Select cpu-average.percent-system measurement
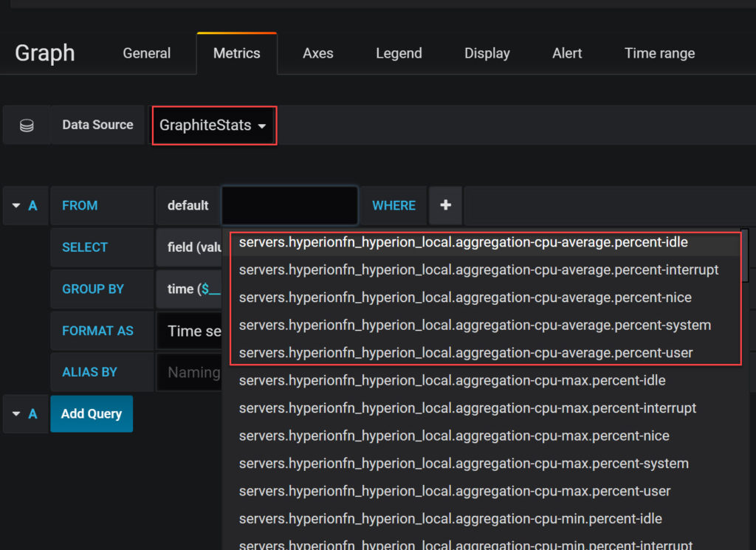The image size is (756, 550). click(485, 326)
